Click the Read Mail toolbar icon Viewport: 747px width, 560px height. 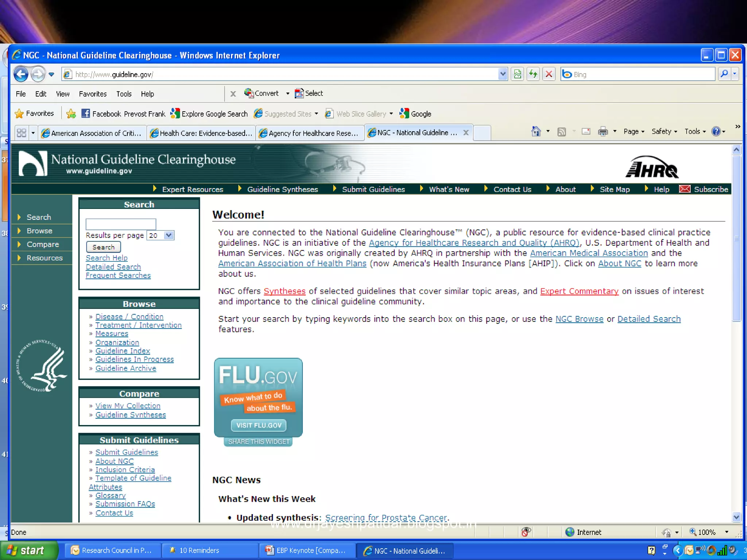[x=586, y=131]
